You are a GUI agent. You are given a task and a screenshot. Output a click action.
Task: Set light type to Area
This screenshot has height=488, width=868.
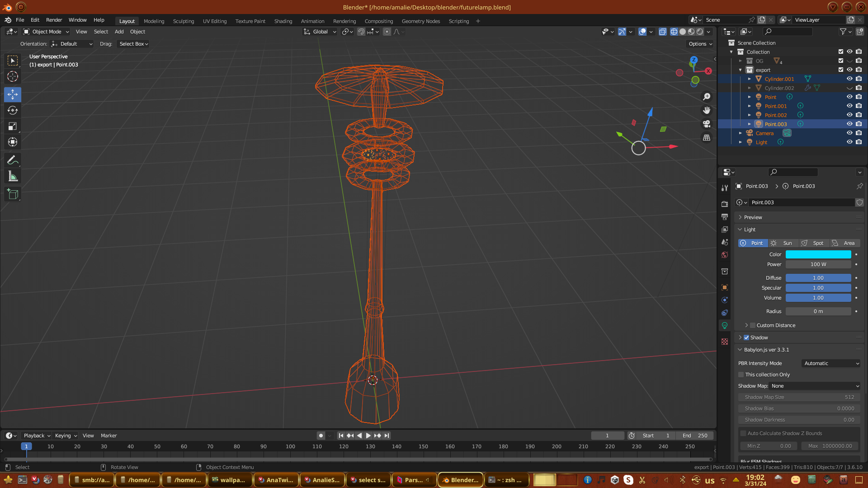click(844, 243)
